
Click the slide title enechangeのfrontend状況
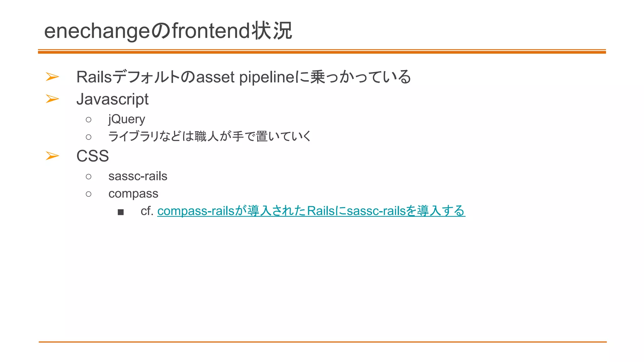coord(168,31)
